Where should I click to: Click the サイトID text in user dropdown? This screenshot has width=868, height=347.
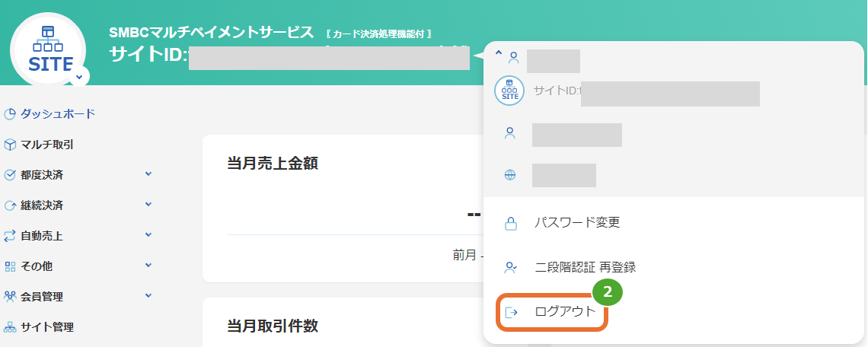click(x=557, y=91)
